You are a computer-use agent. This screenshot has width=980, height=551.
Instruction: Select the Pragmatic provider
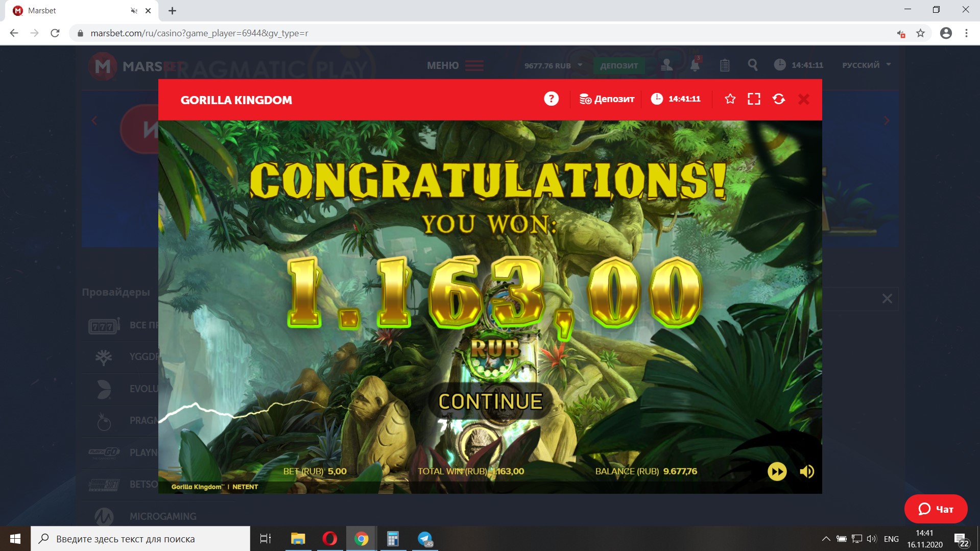click(x=123, y=421)
